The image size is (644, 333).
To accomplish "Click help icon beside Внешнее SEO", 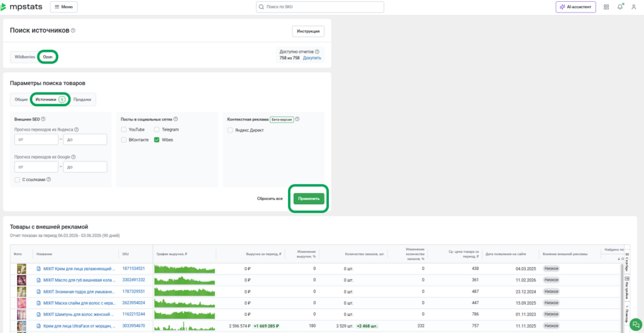I will 43,119.
